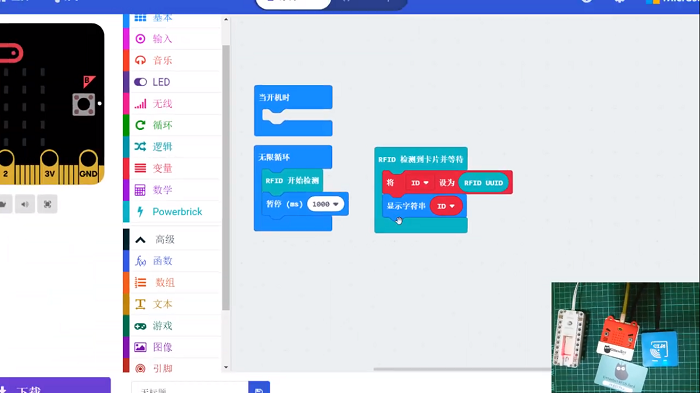Click the webcam video overlay thumbnail
Screen dimensions: 700x393
[x=625, y=337]
